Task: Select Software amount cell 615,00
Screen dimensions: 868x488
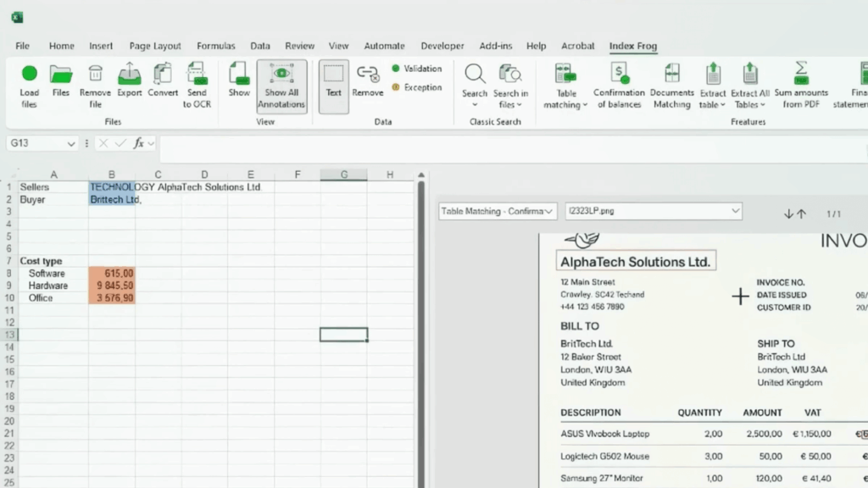Action: (x=111, y=274)
